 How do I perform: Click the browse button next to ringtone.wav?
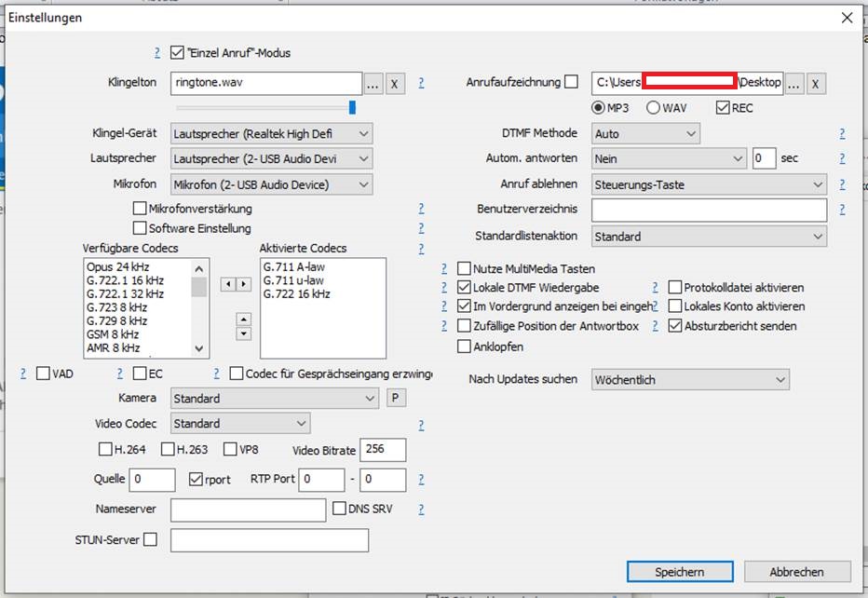373,83
